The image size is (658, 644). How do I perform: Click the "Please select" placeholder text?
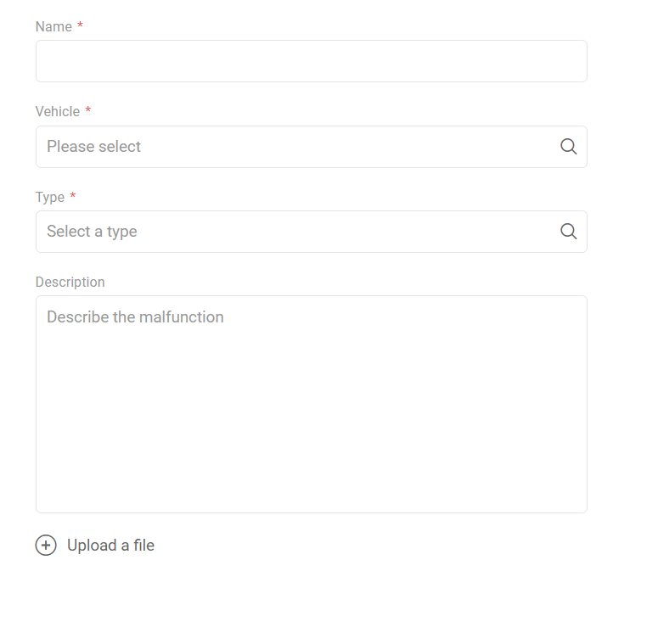[93, 147]
